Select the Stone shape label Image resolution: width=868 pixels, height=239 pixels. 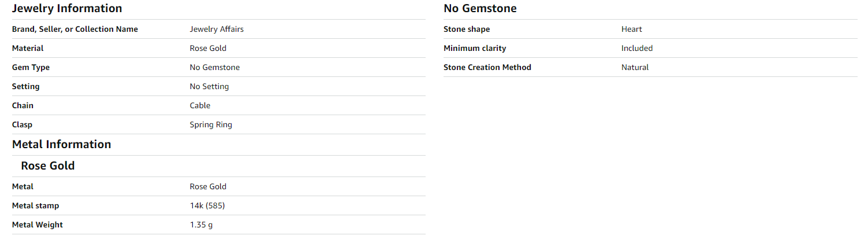point(467,29)
